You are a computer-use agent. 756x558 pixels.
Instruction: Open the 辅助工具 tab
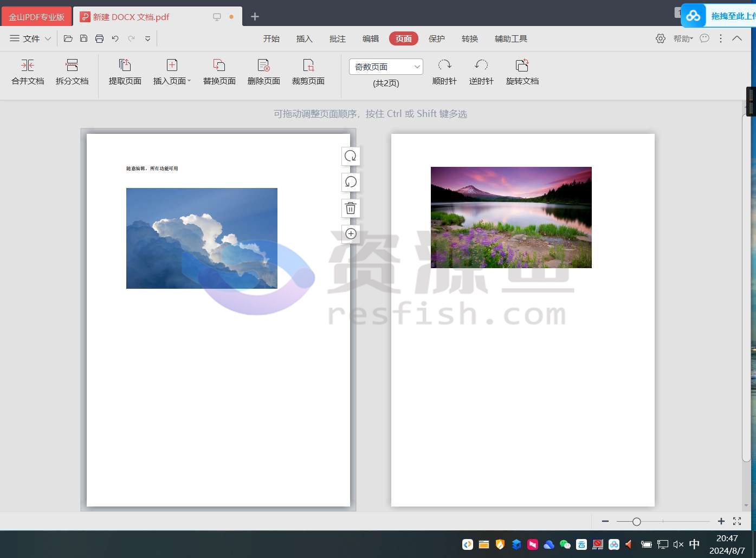(511, 38)
